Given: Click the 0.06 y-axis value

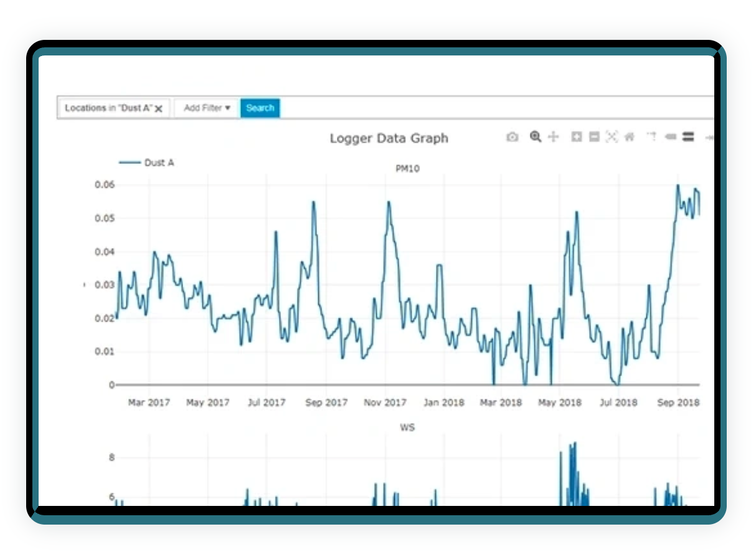Looking at the screenshot, I should (105, 184).
